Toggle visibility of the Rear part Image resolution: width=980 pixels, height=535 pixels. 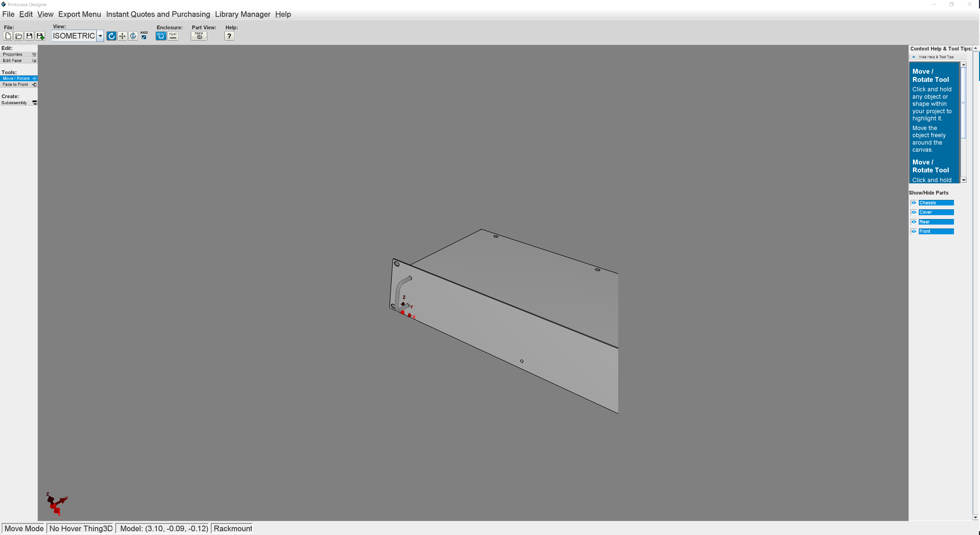point(914,222)
